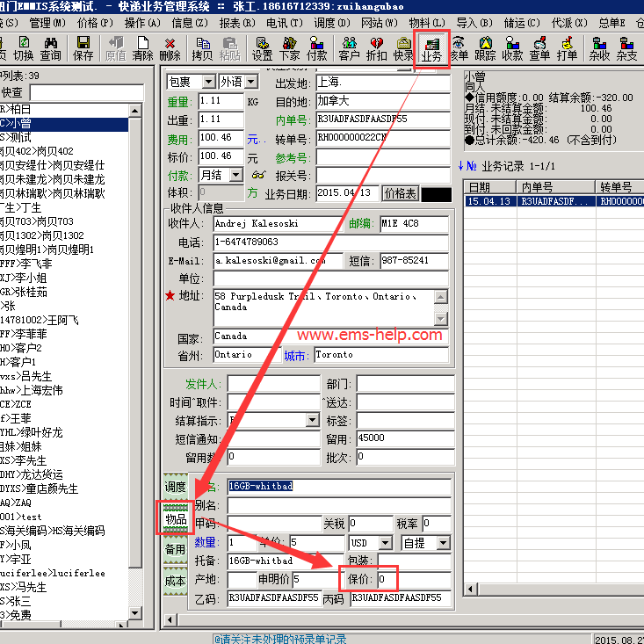644x644 pixels.
Task: Click the 下家 toolbar icon
Action: coord(290,48)
